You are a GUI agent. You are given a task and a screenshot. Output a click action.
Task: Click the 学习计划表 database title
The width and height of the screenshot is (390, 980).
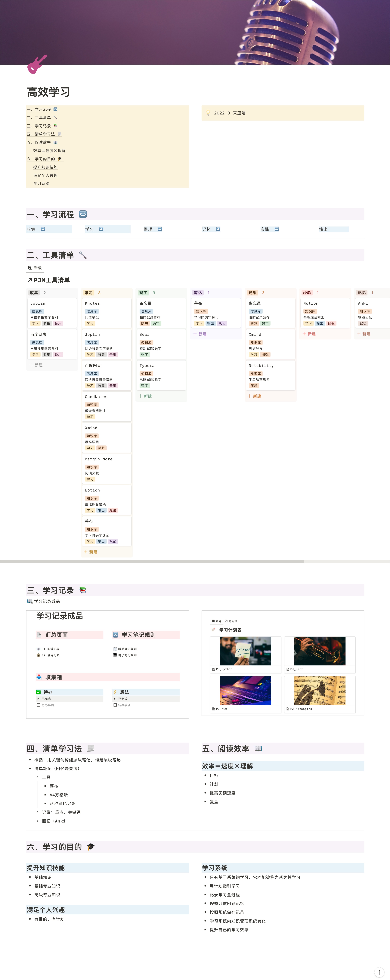(x=230, y=630)
